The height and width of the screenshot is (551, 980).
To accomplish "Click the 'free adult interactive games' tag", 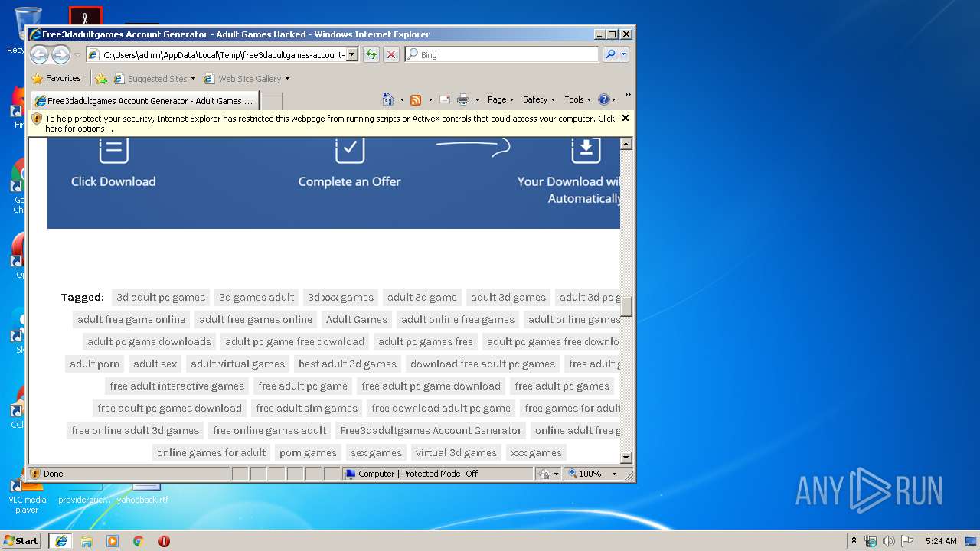I will [177, 386].
